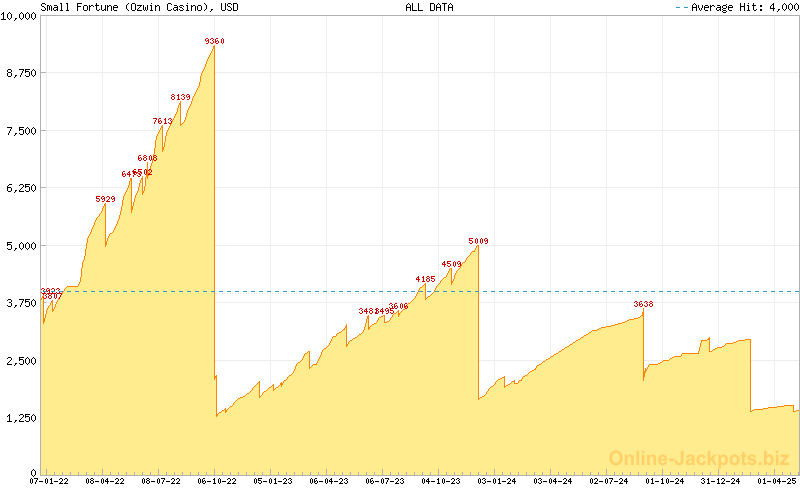800x490 pixels.
Task: Click the 01-04-25 date axis label
Action: [776, 481]
